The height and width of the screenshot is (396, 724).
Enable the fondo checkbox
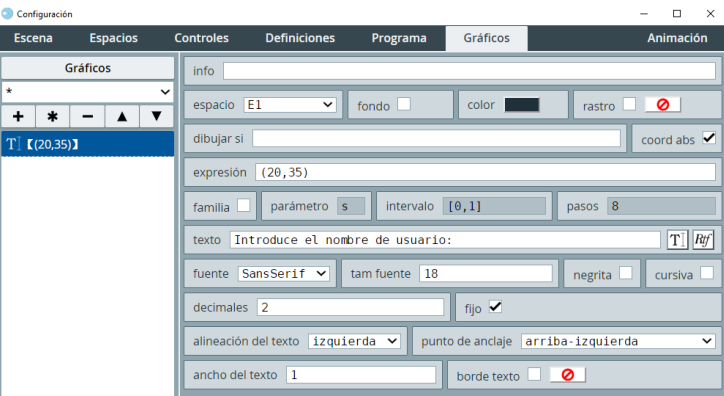pyautogui.click(x=404, y=104)
